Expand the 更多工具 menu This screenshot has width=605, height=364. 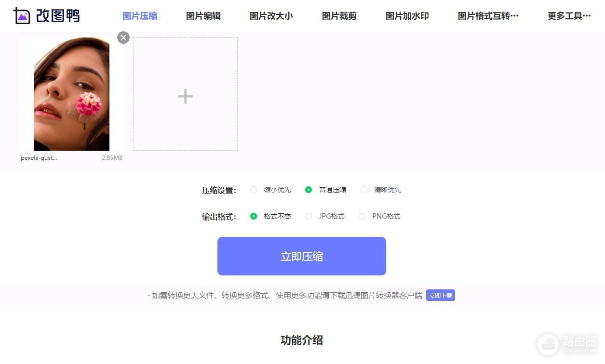tap(569, 16)
